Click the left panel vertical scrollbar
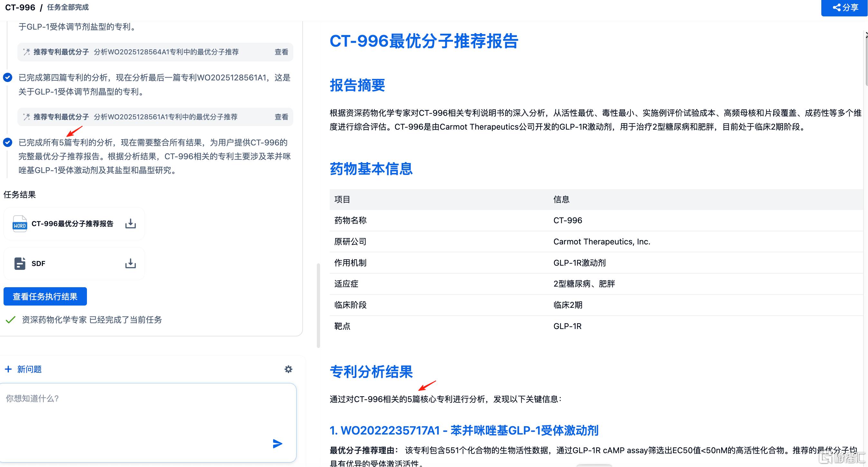The image size is (868, 467). pyautogui.click(x=318, y=306)
